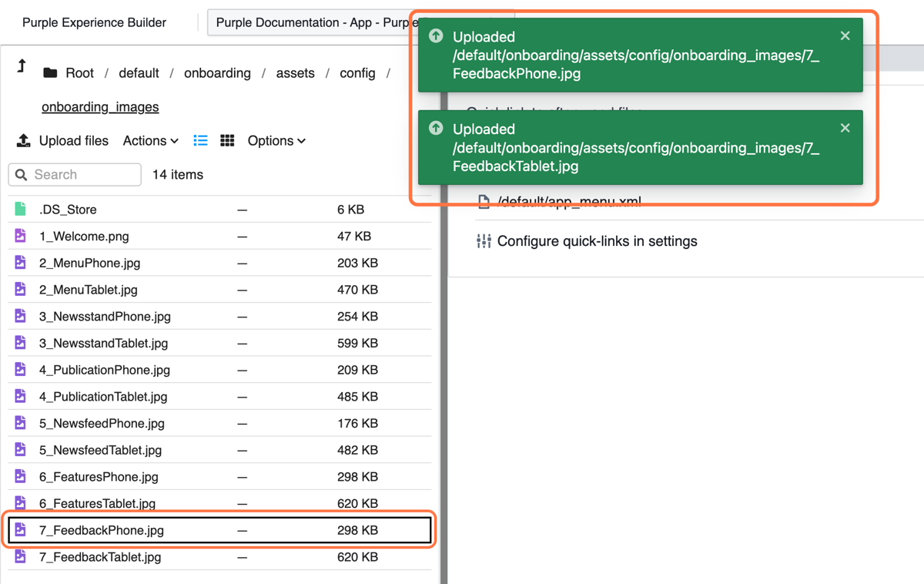Viewport: 924px width, 584px height.
Task: Select the 2_MenuPhone.jpg file name
Action: [90, 263]
